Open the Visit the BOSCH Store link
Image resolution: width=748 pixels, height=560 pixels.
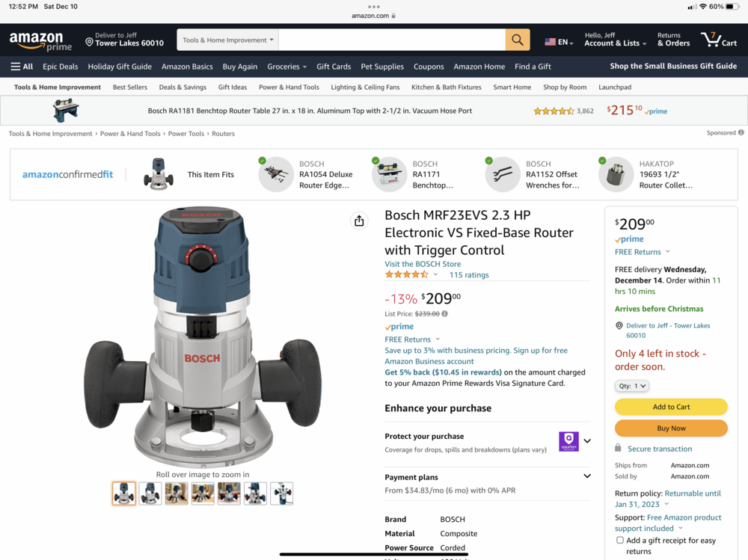(x=423, y=264)
